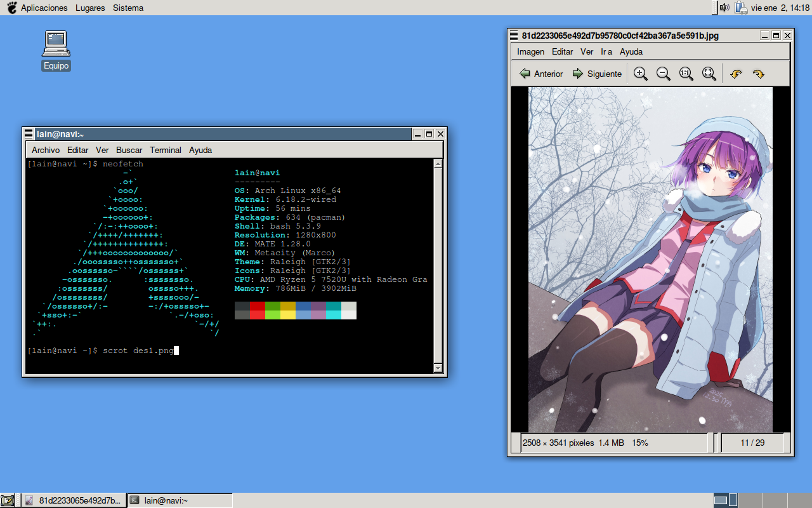Open the window menu icon of the image viewer

coord(514,36)
